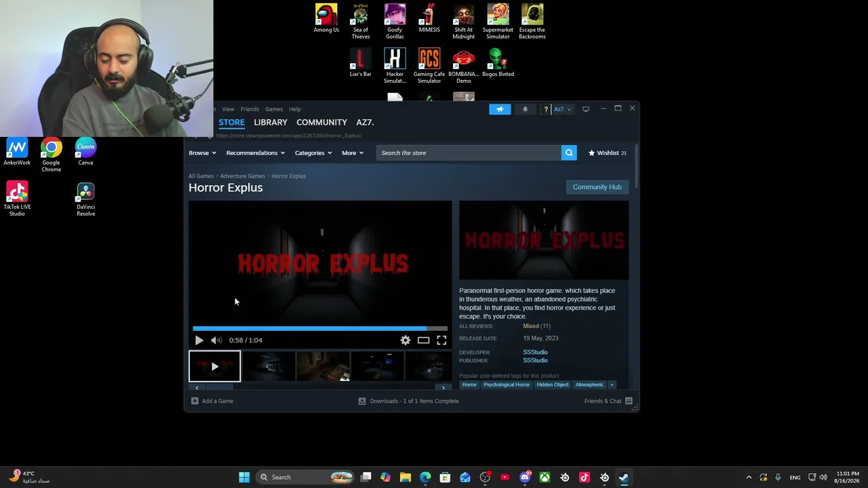Select the Horror tag
Viewport: 868px width, 488px height.
(469, 385)
